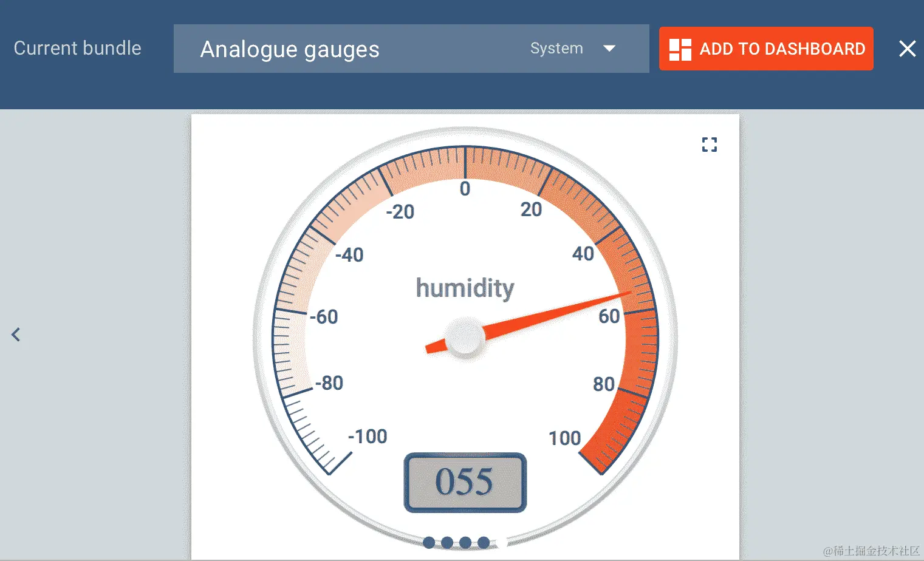Open fullscreen view of the humidity gauge
Screen dimensions: 924x561
pos(709,144)
